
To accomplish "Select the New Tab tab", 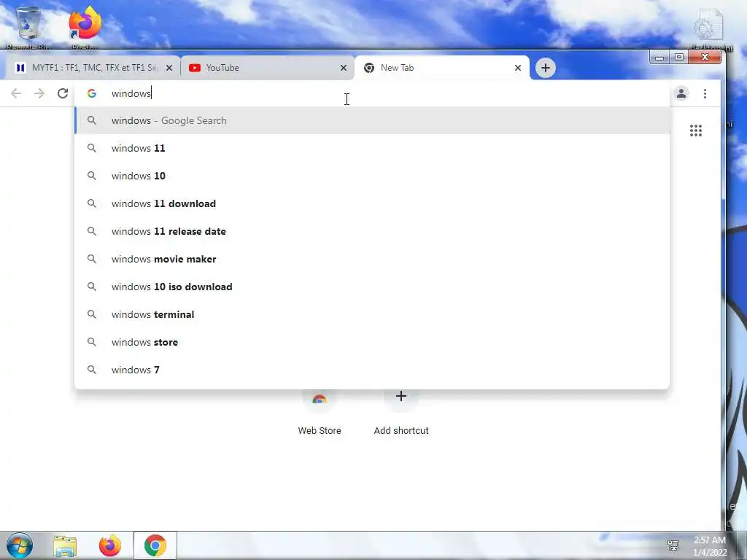I will pyautogui.click(x=442, y=68).
